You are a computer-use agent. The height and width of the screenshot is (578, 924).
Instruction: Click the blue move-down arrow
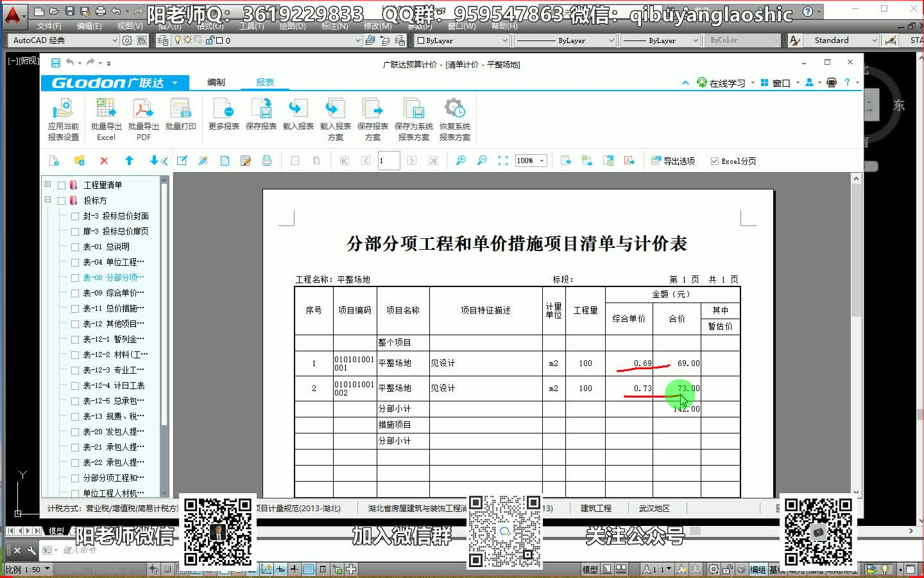[154, 161]
